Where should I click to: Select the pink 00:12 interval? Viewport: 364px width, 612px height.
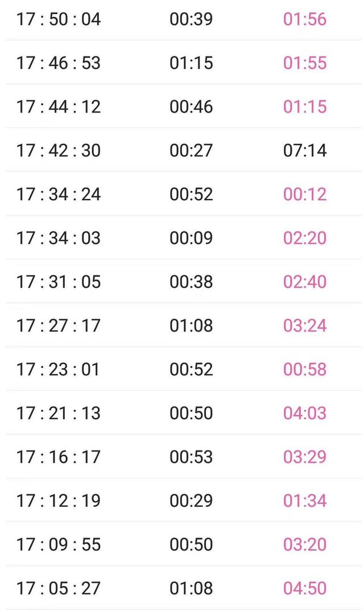pyautogui.click(x=305, y=194)
